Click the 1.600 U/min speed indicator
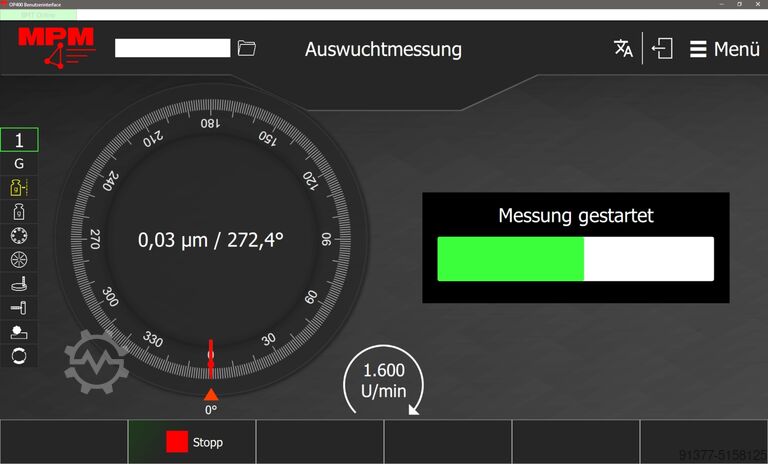 click(383, 381)
